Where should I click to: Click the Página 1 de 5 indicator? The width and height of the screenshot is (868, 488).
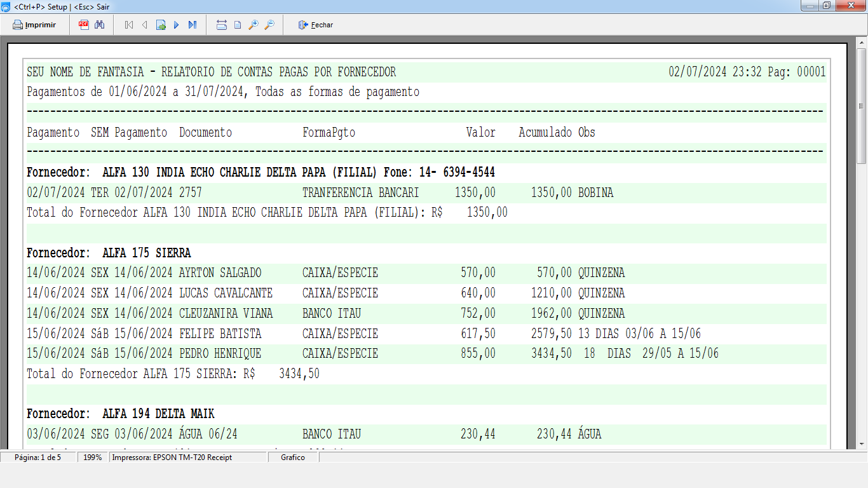click(37, 457)
